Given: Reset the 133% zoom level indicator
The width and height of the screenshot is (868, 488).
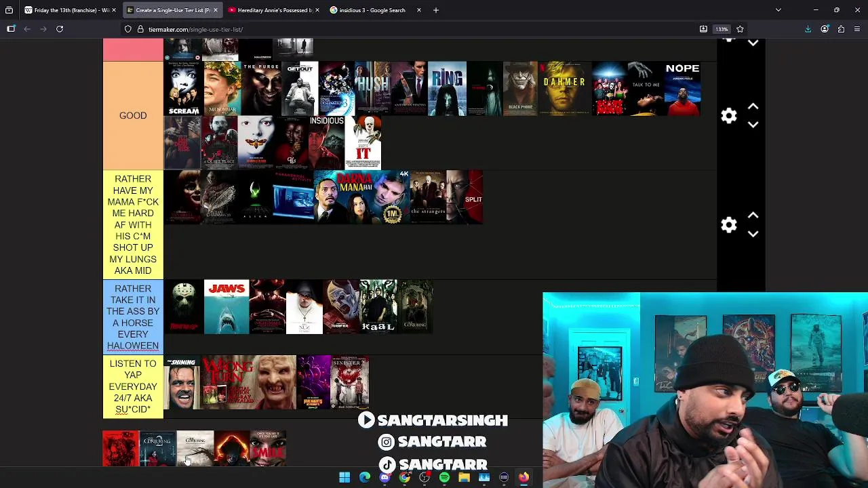Looking at the screenshot, I should pos(722,29).
